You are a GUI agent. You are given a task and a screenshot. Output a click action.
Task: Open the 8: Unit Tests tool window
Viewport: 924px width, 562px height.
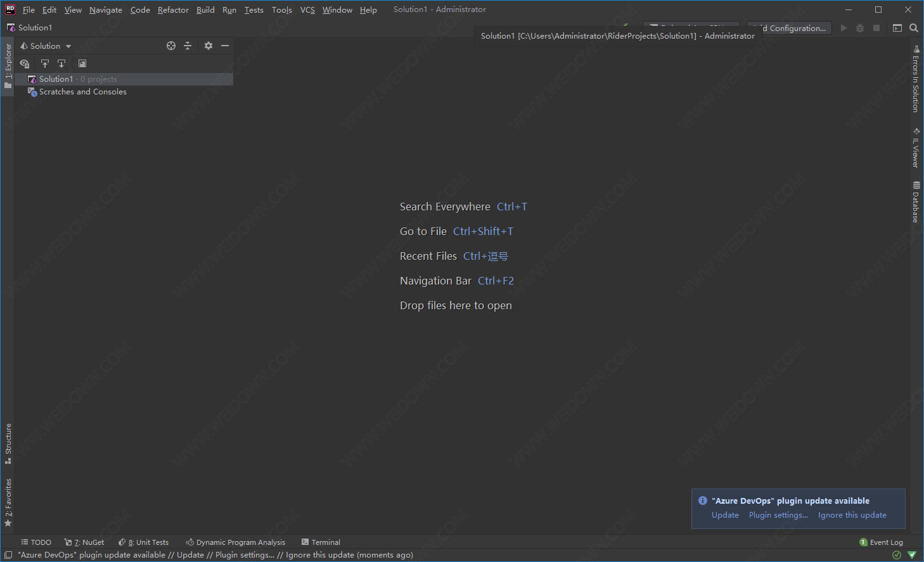tap(144, 542)
